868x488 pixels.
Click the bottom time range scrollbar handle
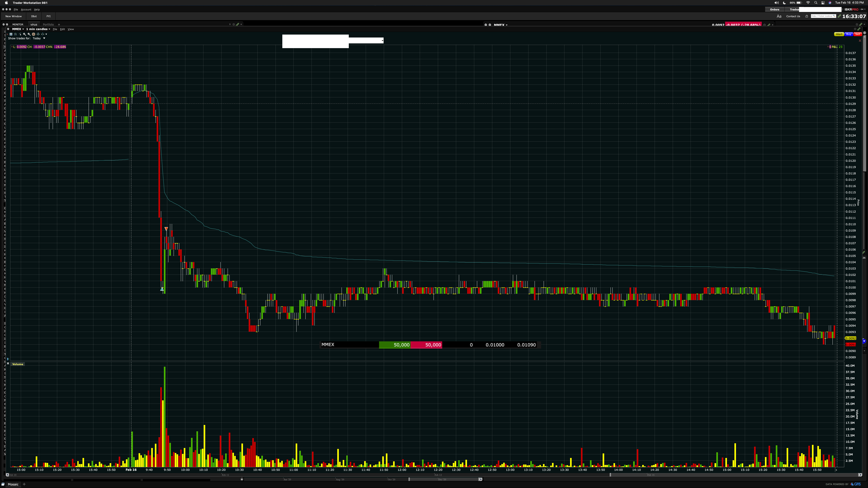(x=444, y=479)
